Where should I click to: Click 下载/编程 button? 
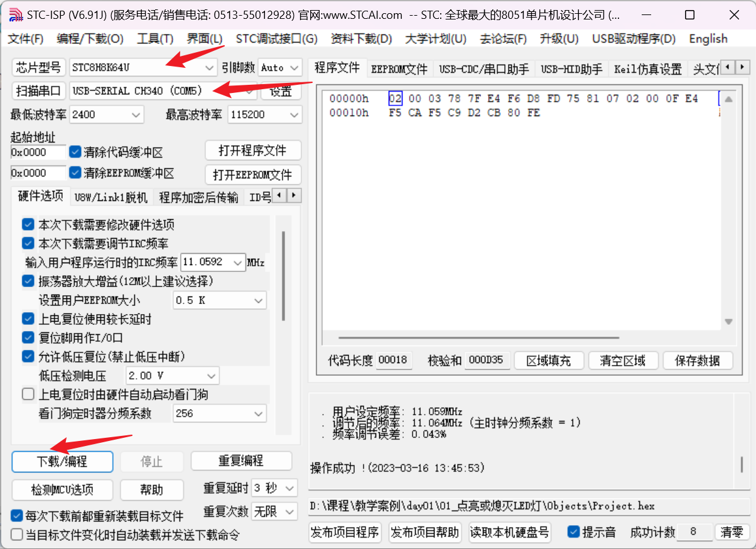pos(62,461)
